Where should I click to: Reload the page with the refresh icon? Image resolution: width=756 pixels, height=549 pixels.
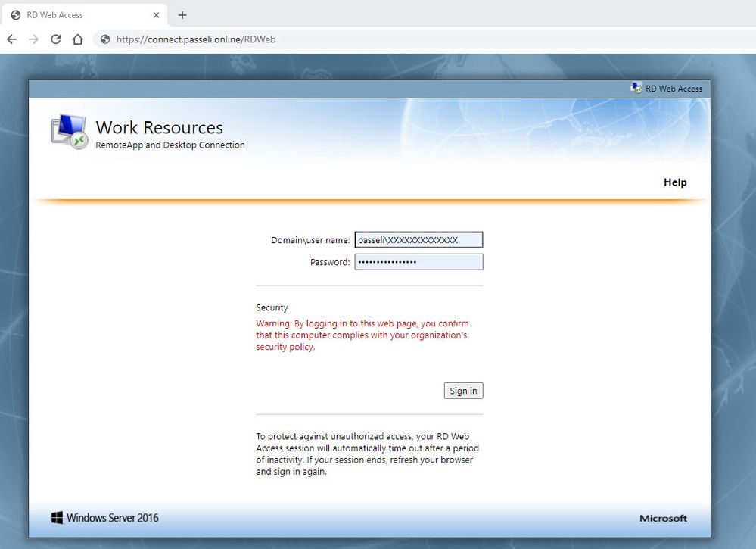point(56,39)
